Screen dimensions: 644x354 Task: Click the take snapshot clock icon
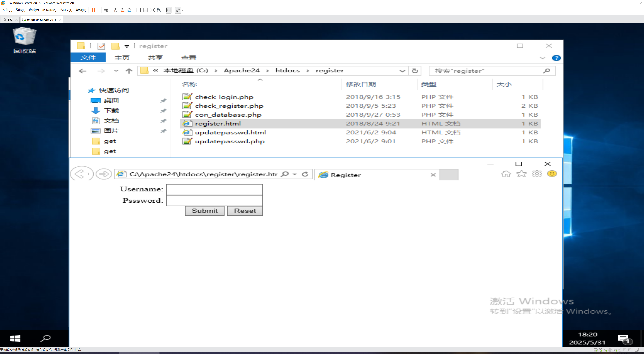pos(115,10)
